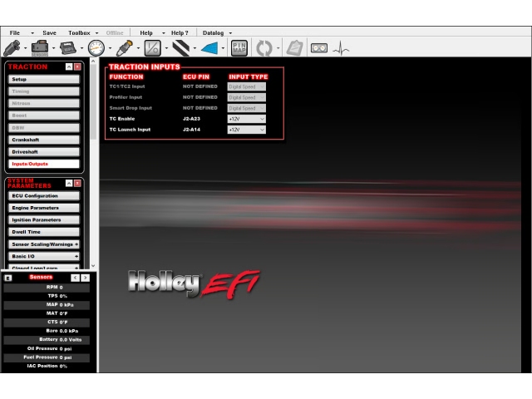Open the heartbeat waveform toolbar icon
532x399 pixels.
341,48
